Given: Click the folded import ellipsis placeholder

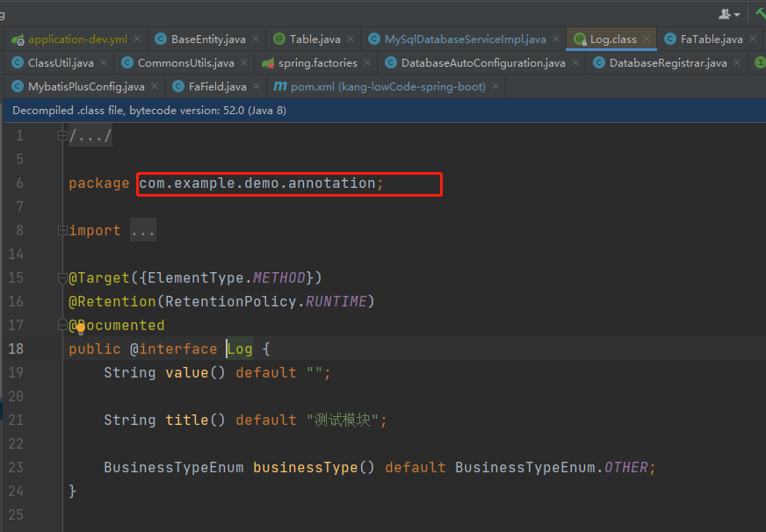Looking at the screenshot, I should (x=143, y=230).
